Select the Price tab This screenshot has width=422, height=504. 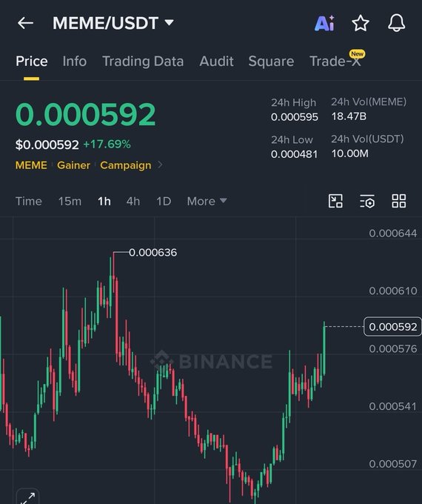tap(32, 61)
